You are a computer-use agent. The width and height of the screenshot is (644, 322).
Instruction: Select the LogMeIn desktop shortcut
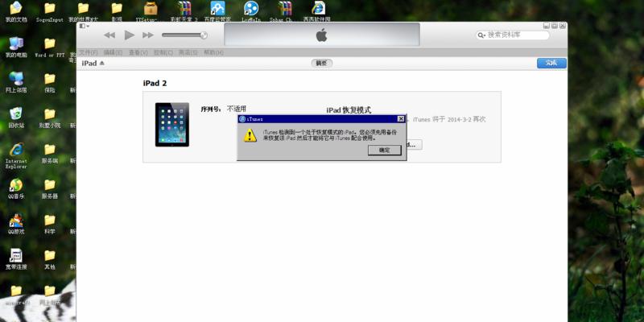tap(251, 11)
